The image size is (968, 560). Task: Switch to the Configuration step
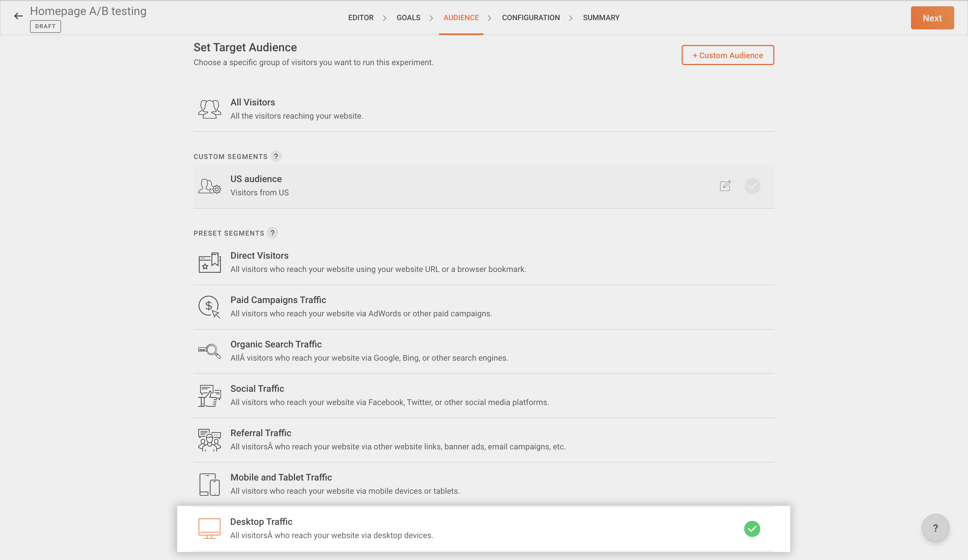coord(530,18)
